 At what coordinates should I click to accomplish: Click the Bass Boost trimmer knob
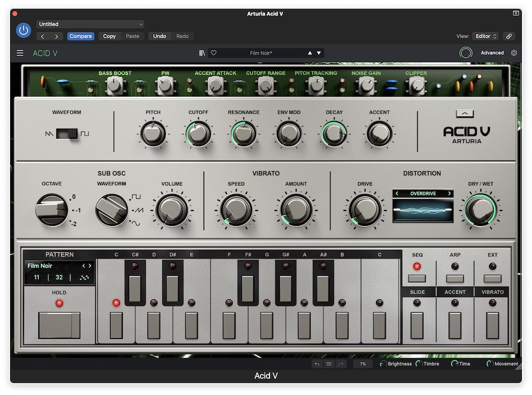(x=115, y=86)
